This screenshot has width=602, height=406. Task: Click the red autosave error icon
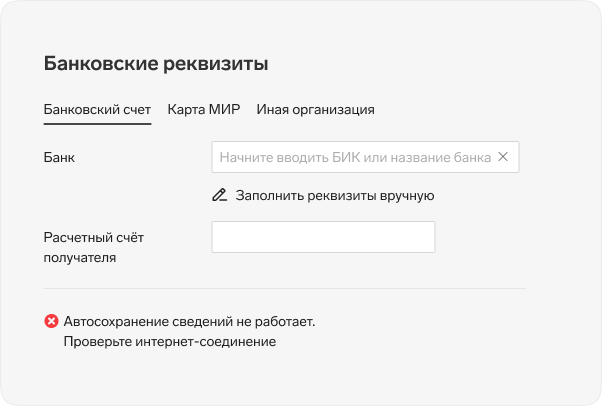51,321
